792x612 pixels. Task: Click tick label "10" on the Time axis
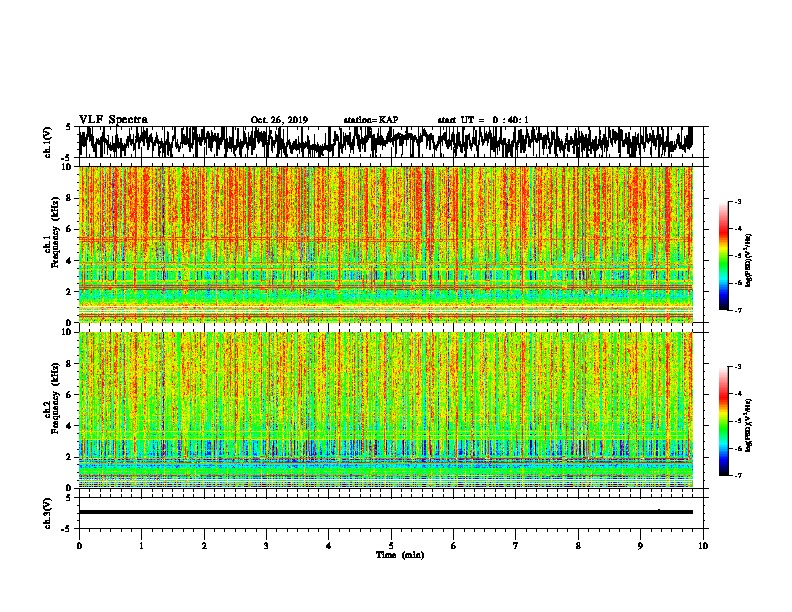click(703, 546)
